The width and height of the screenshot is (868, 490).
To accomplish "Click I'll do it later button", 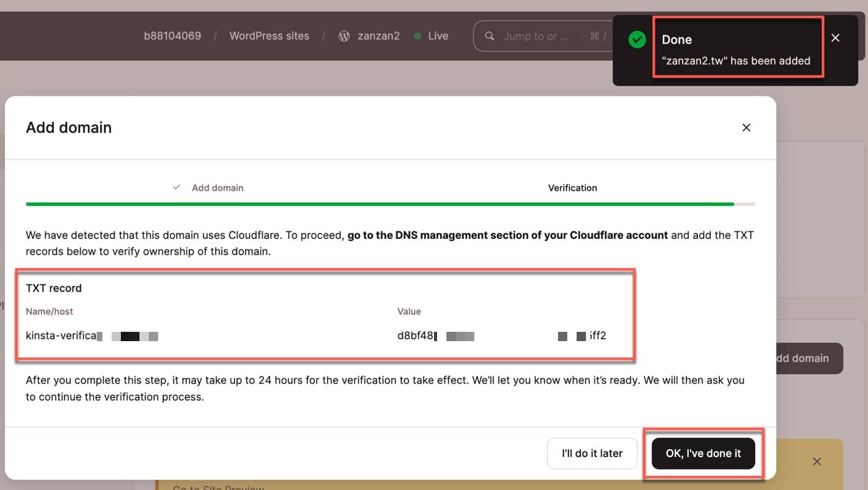I will [x=592, y=453].
